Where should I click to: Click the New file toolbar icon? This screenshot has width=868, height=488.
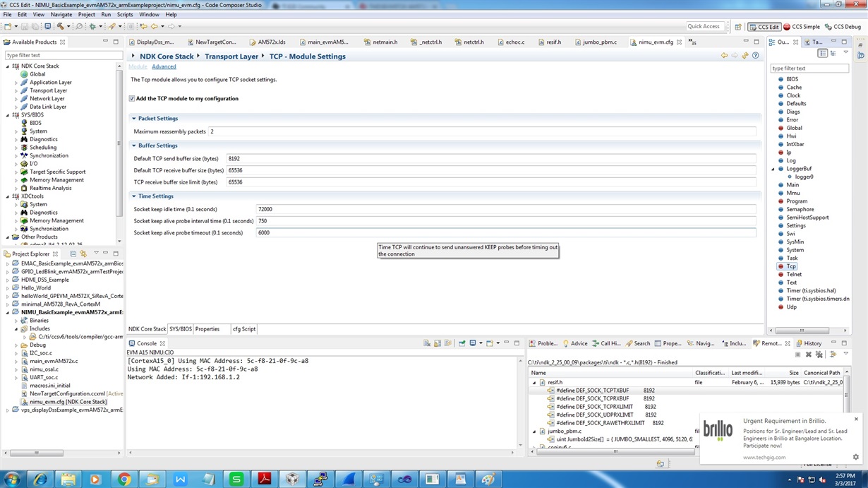point(8,26)
